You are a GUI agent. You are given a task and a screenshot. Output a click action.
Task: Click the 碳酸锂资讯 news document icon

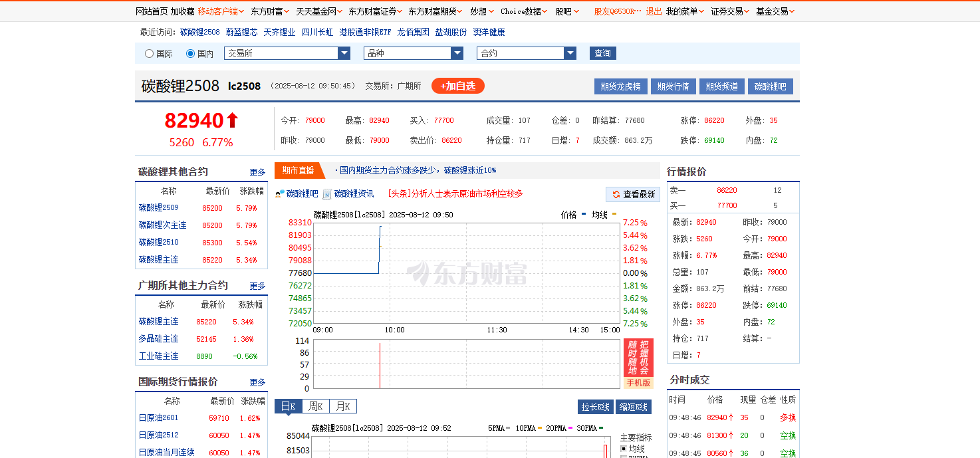point(327,194)
